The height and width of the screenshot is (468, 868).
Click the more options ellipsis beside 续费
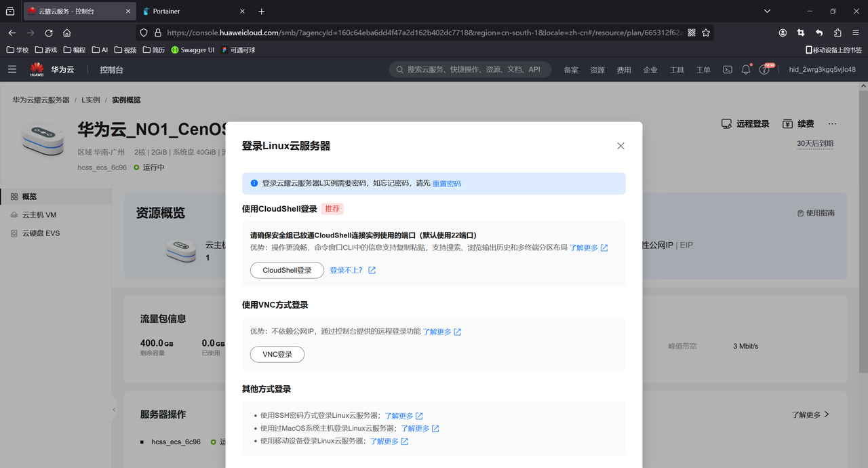pos(833,124)
